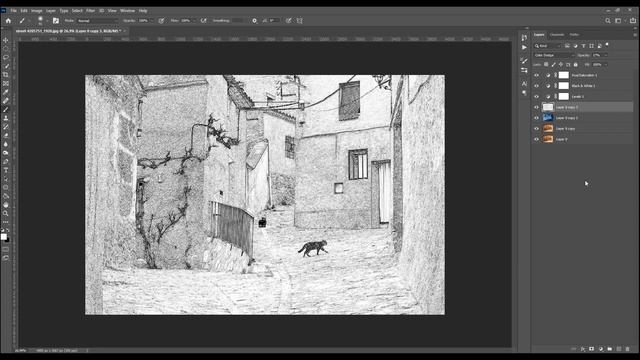Viewport: 640px width, 360px height.
Task: Select the Move tool
Action: (6, 40)
